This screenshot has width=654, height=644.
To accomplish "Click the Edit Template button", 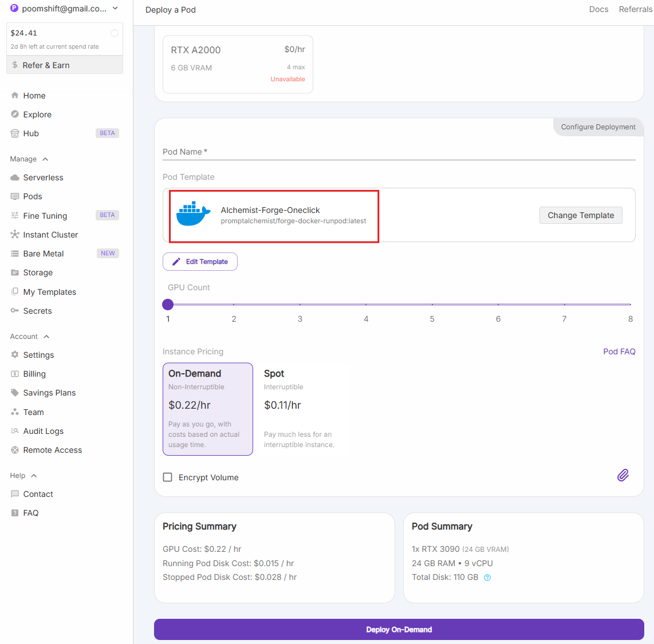I will point(200,262).
